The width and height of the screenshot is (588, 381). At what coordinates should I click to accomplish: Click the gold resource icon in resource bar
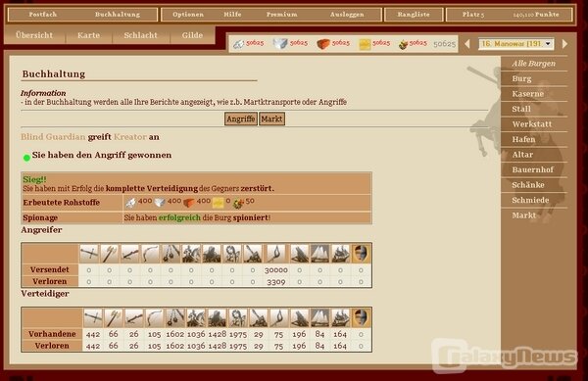click(x=365, y=44)
